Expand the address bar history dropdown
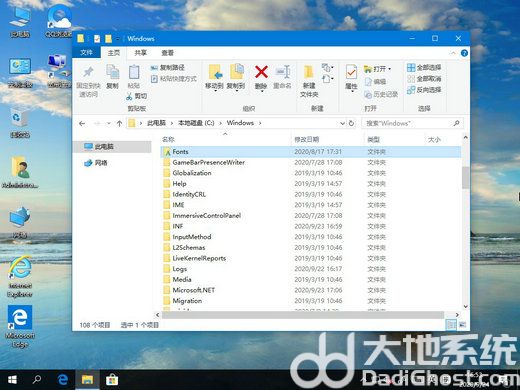The width and height of the screenshot is (520, 390). [x=342, y=123]
